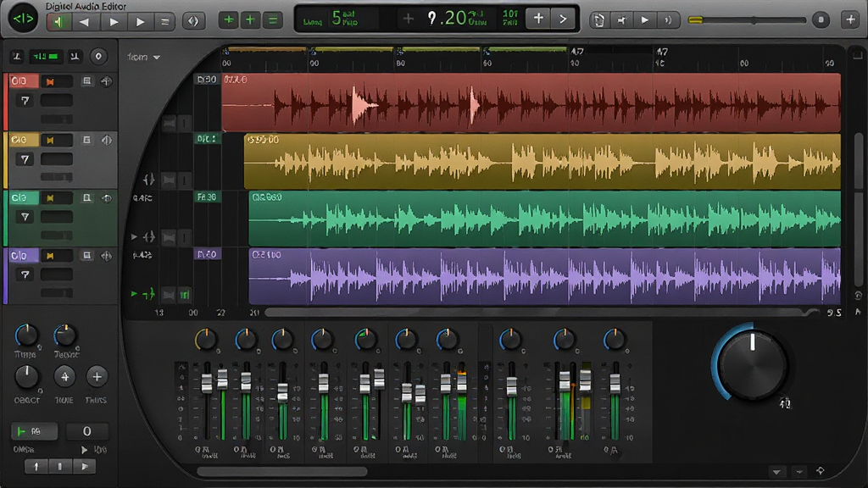Screen dimensions: 868x488
Task: Toggle the green R6 button at lower left
Action: [34, 431]
